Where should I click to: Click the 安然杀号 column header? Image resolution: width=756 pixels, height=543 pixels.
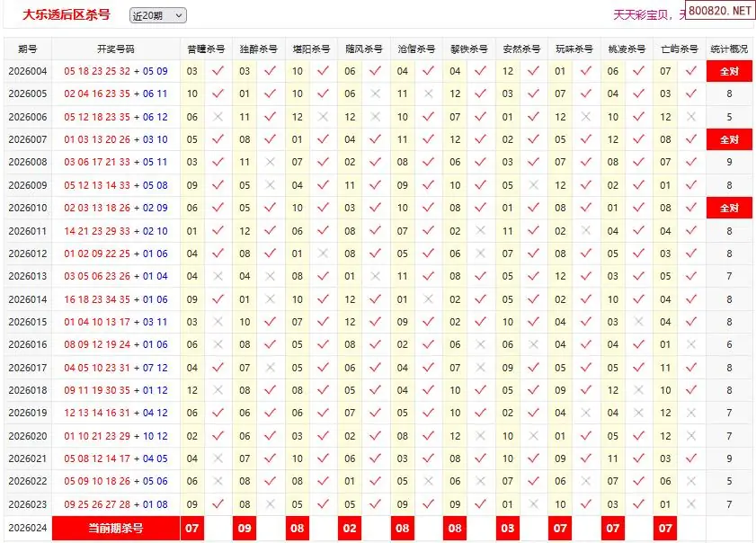pos(521,49)
